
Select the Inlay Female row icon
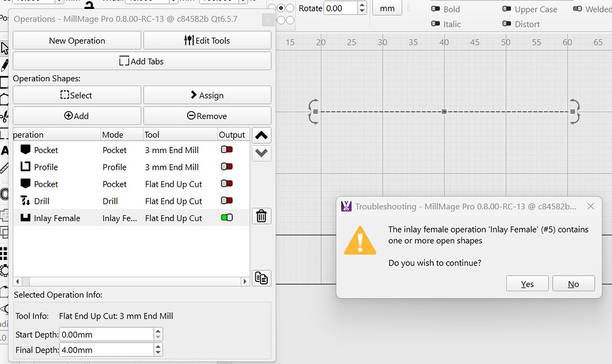click(x=25, y=218)
